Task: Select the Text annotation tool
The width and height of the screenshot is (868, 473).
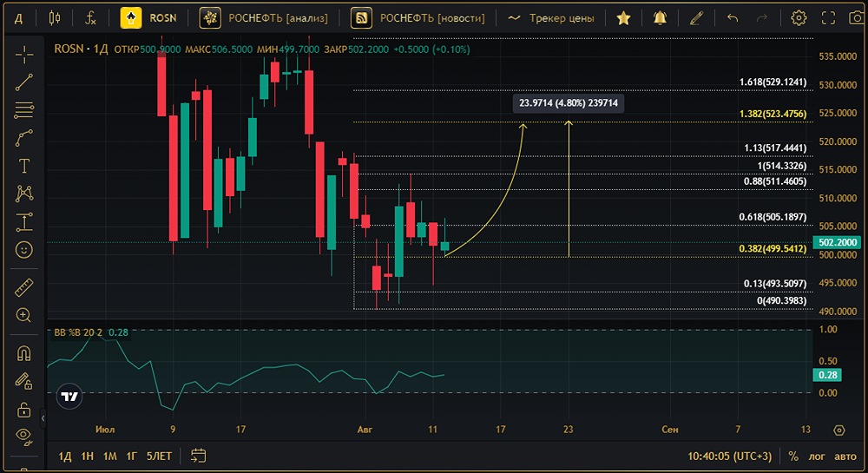Action: [24, 166]
